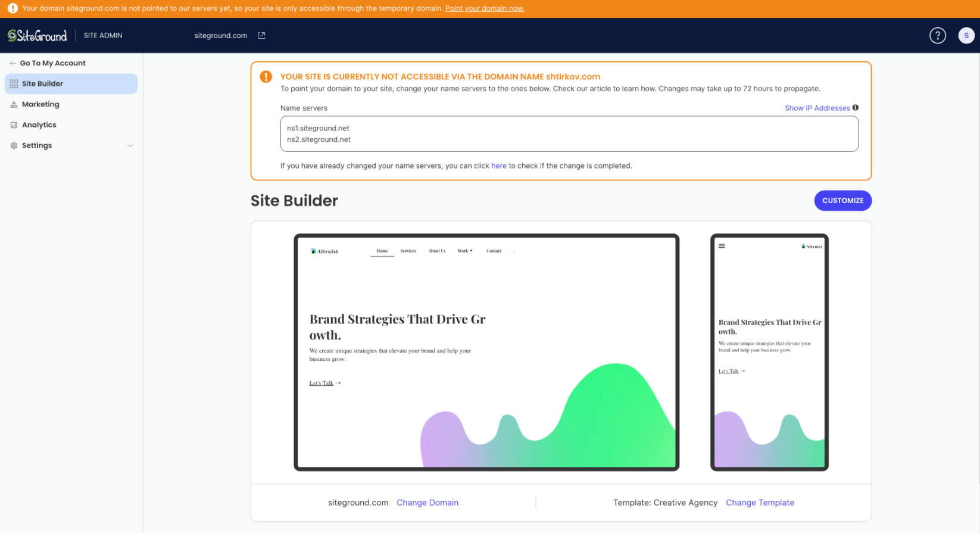Click Contact in preview navigation

[x=494, y=251]
